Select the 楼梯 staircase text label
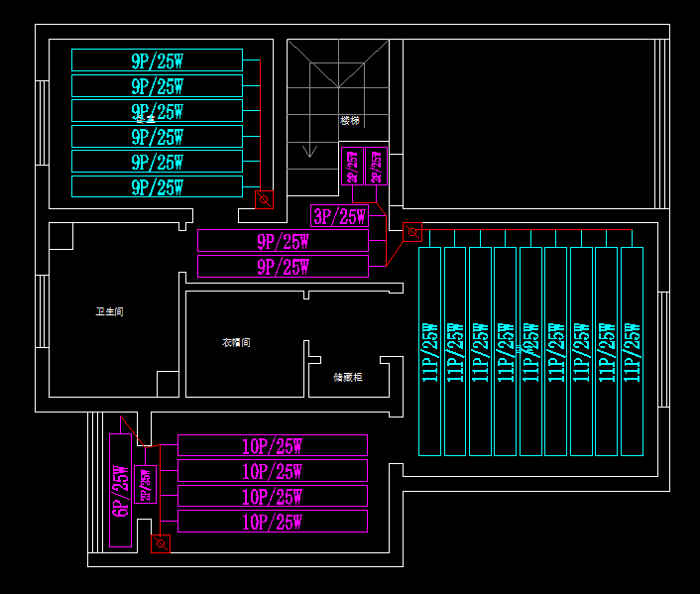 [x=350, y=121]
